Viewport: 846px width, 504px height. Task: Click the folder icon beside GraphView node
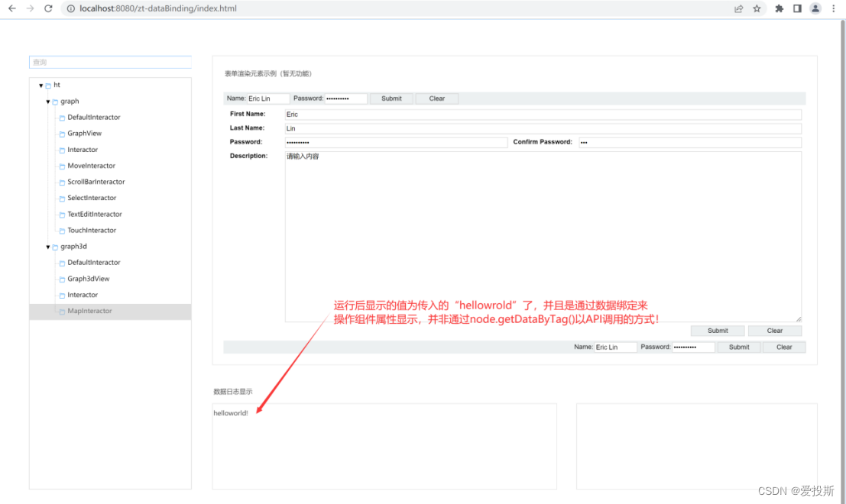tap(60, 133)
